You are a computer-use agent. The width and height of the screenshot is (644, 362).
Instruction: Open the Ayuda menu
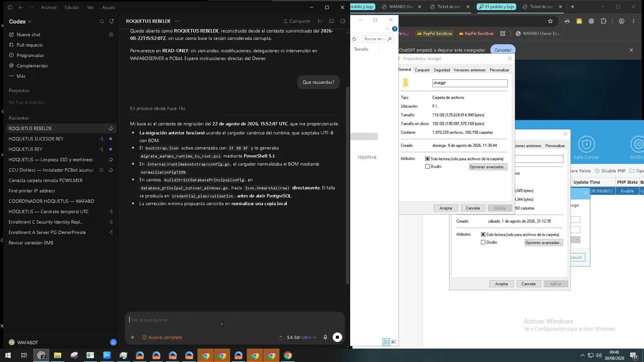coord(108,8)
